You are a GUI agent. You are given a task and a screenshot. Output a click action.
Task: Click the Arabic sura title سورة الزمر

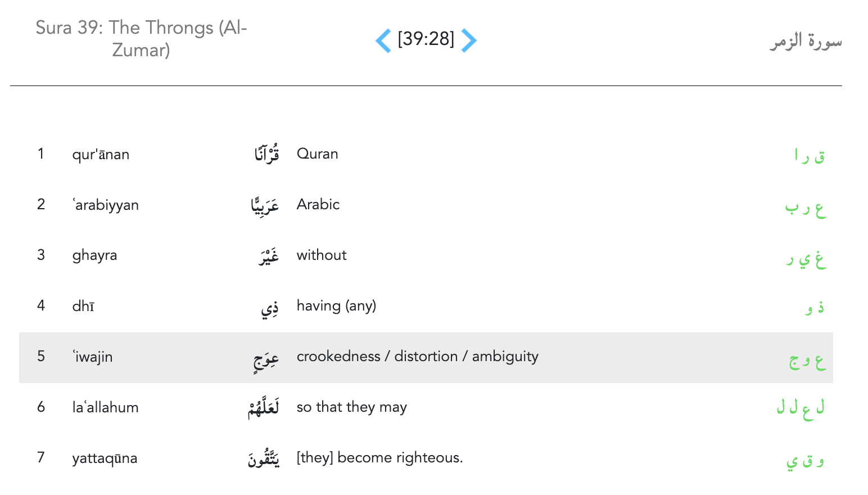coord(805,41)
